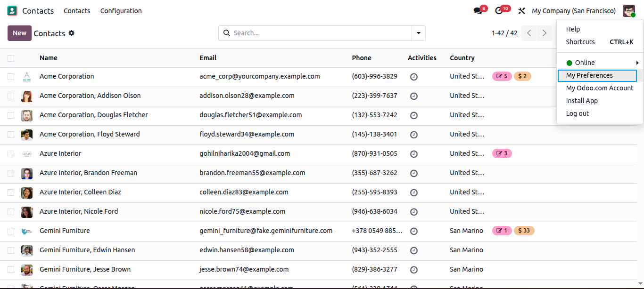
Task: Click email jesse.brown74@example.com
Action: pos(244,269)
